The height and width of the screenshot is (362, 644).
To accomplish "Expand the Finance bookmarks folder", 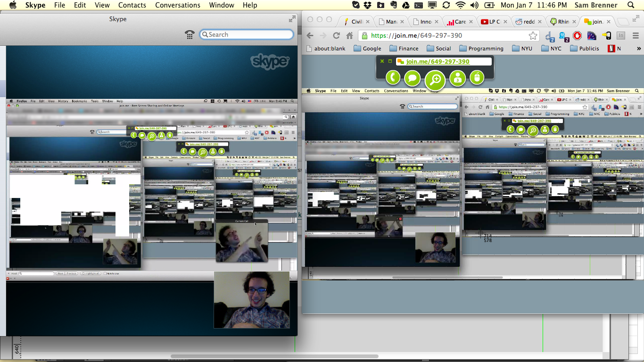I will pyautogui.click(x=404, y=49).
